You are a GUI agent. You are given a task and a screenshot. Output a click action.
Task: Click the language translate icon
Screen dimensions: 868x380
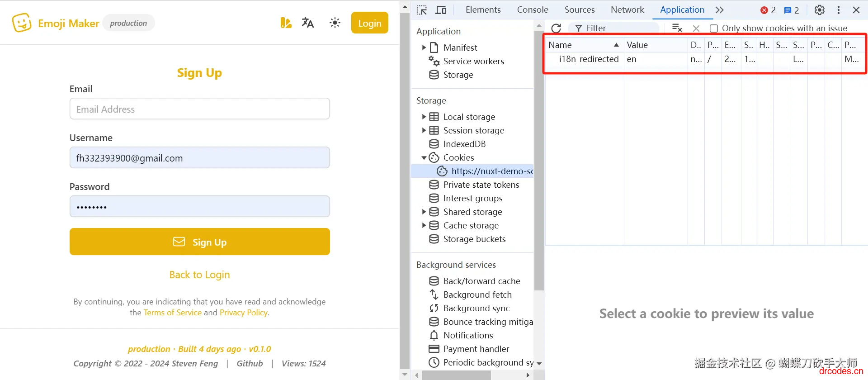pyautogui.click(x=307, y=23)
